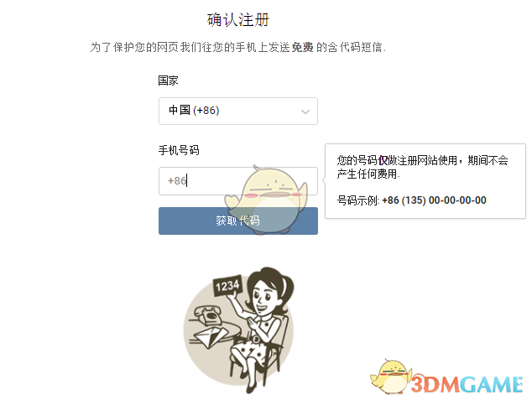Click the phone number hint tooltip box
532x400 pixels.
[425, 180]
